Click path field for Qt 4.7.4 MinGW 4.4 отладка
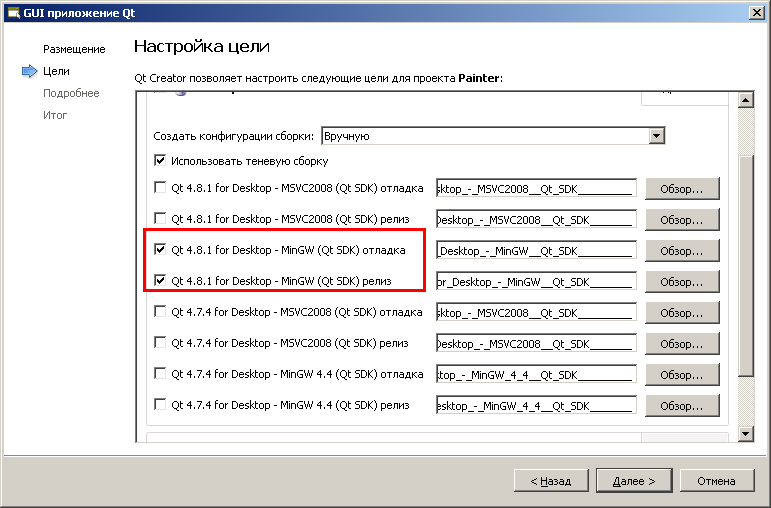 (536, 375)
